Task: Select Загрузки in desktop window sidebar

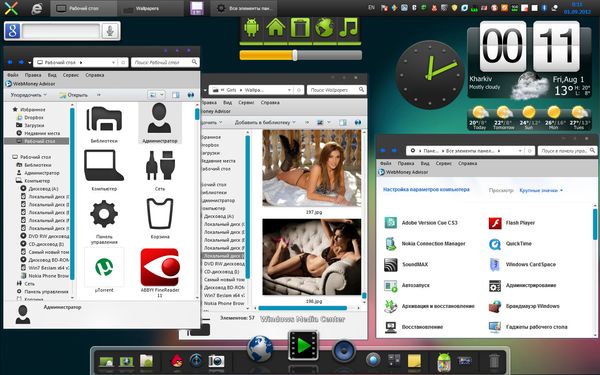Action: tap(30, 125)
